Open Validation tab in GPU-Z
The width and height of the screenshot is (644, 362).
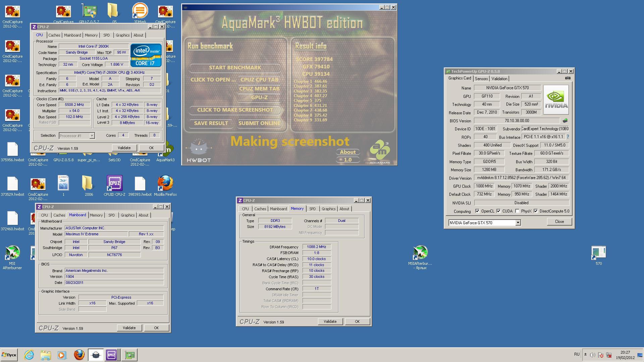pyautogui.click(x=499, y=79)
